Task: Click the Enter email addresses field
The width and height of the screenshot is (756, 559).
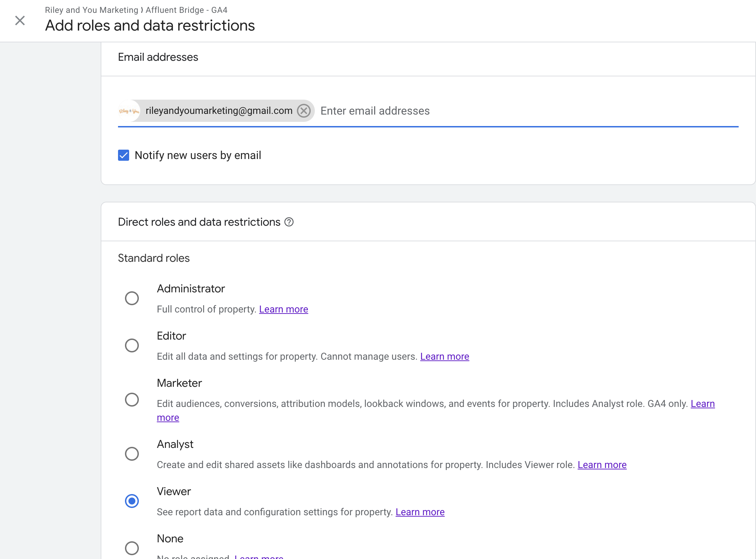Action: pyautogui.click(x=375, y=110)
